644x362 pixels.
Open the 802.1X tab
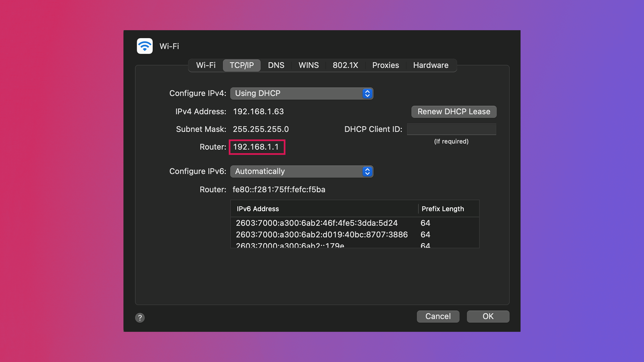[345, 65]
